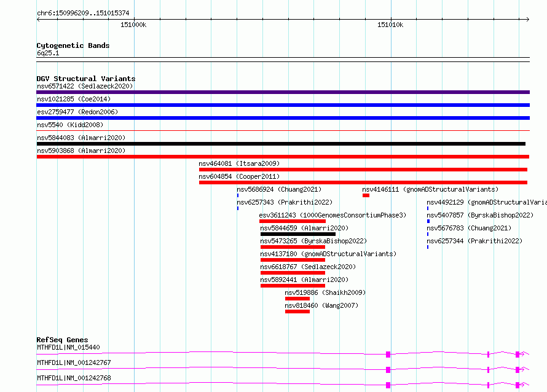This screenshot has height=392, width=547.
Task: Click the ruler's right arrow end
Action: point(528,19)
